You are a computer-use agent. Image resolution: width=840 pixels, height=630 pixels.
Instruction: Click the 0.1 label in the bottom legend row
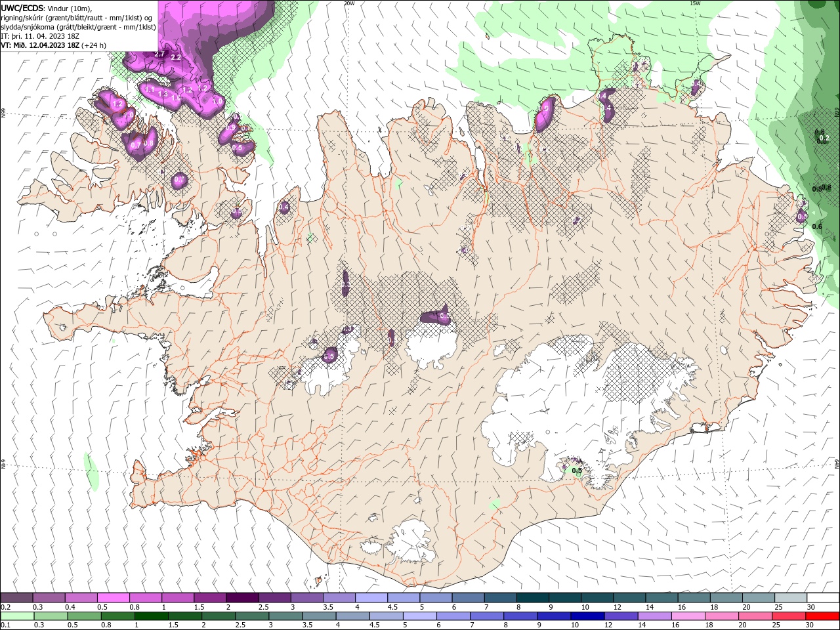point(5,625)
